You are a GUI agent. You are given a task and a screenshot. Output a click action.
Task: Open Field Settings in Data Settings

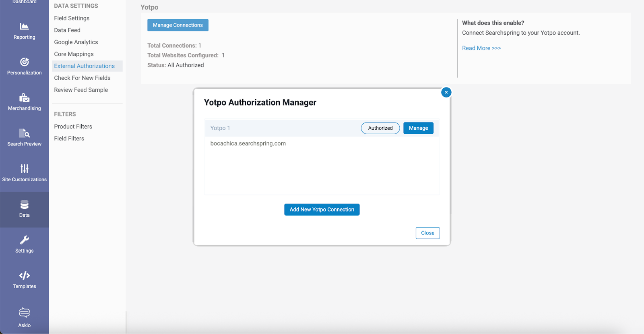pyautogui.click(x=72, y=18)
